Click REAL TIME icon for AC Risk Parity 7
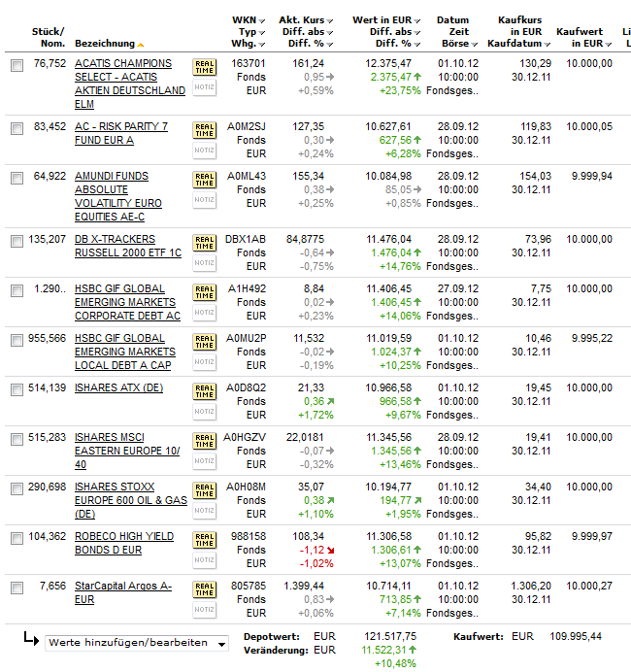Viewport: 631px width, 672px height. [x=204, y=130]
